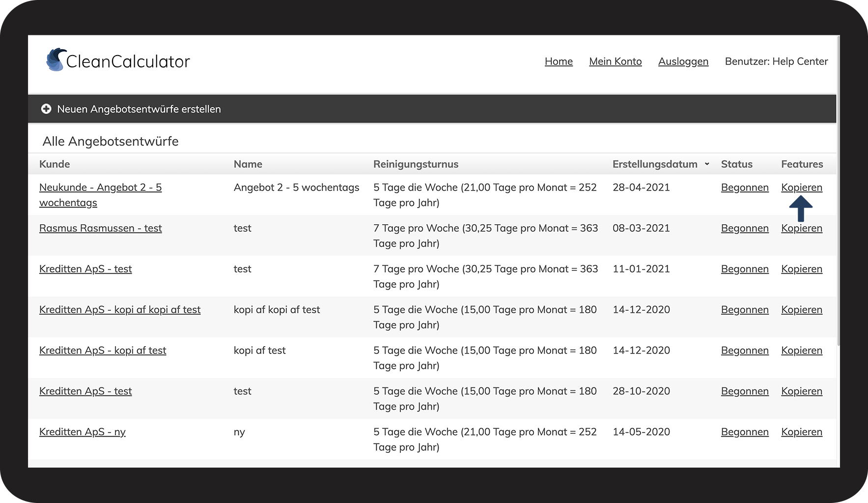The height and width of the screenshot is (503, 868).
Task: Click Begonnen status for Rasmus Rasmussen
Action: 744,228
